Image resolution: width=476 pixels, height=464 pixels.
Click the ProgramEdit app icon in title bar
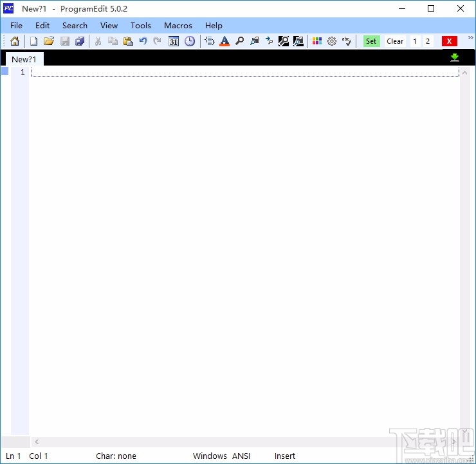(x=8, y=8)
